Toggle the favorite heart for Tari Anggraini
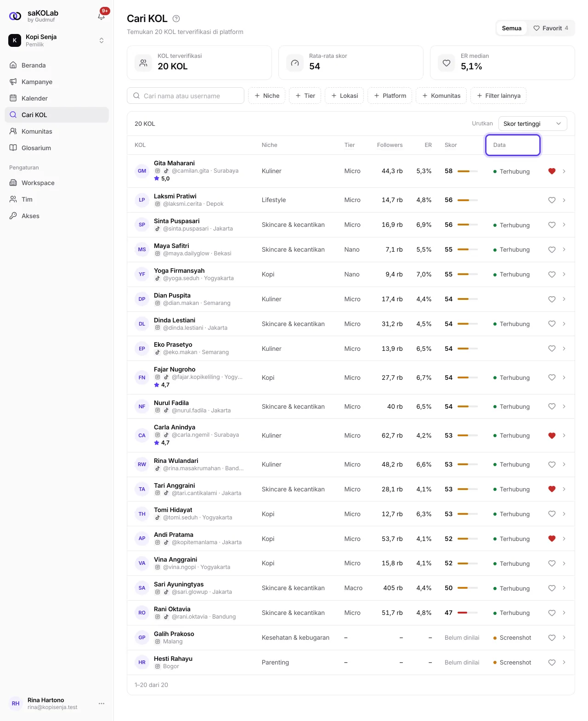This screenshot has height=721, width=588. click(552, 489)
